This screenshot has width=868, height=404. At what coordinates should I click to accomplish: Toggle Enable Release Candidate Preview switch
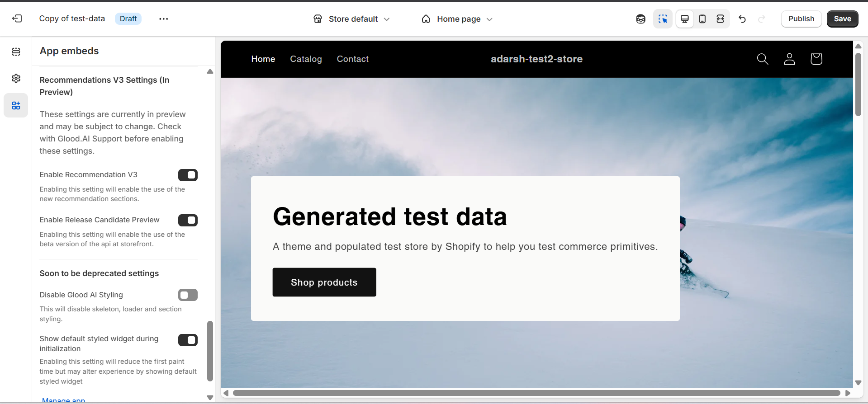(x=188, y=220)
